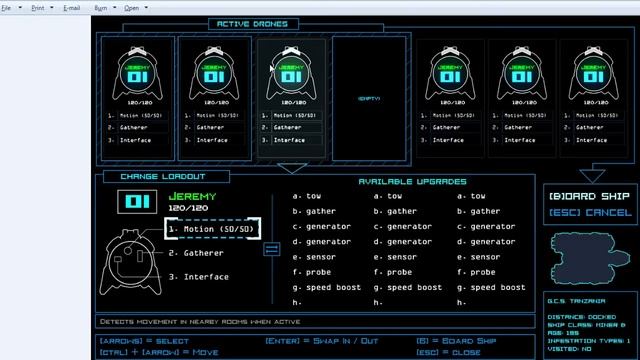Image resolution: width=640 pixels, height=360 pixels.
Task: Click the '[B] = Board Ship' hint
Action: (456, 341)
